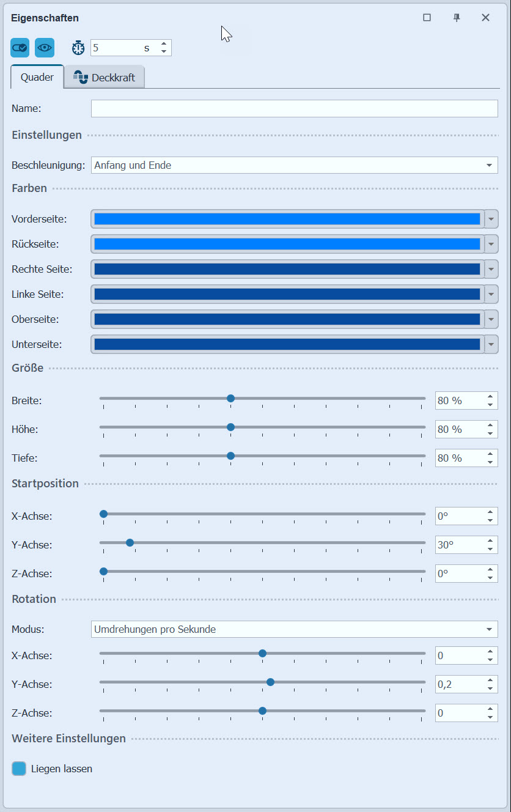
Task: Maximize the Eigenschaften panel
Action: (x=427, y=18)
